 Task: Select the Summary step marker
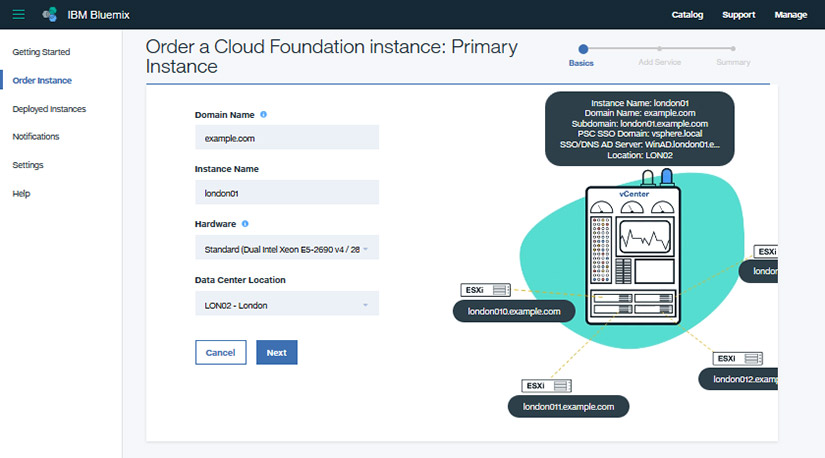coord(733,48)
